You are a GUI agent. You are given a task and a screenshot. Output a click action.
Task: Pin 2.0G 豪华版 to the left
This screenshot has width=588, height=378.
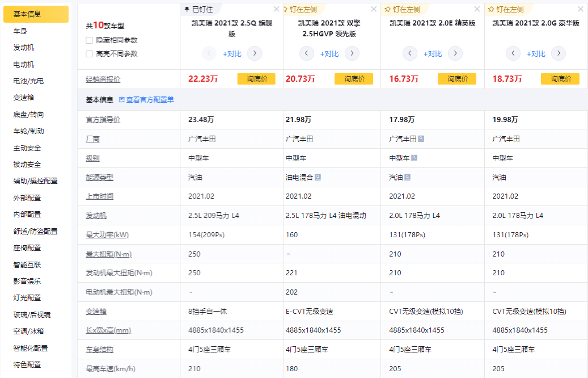(x=506, y=10)
